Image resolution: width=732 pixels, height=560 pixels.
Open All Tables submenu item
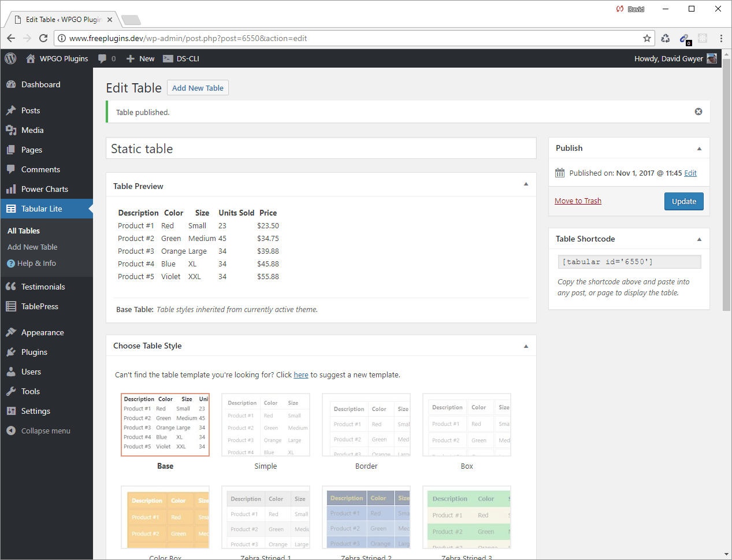[x=24, y=231]
